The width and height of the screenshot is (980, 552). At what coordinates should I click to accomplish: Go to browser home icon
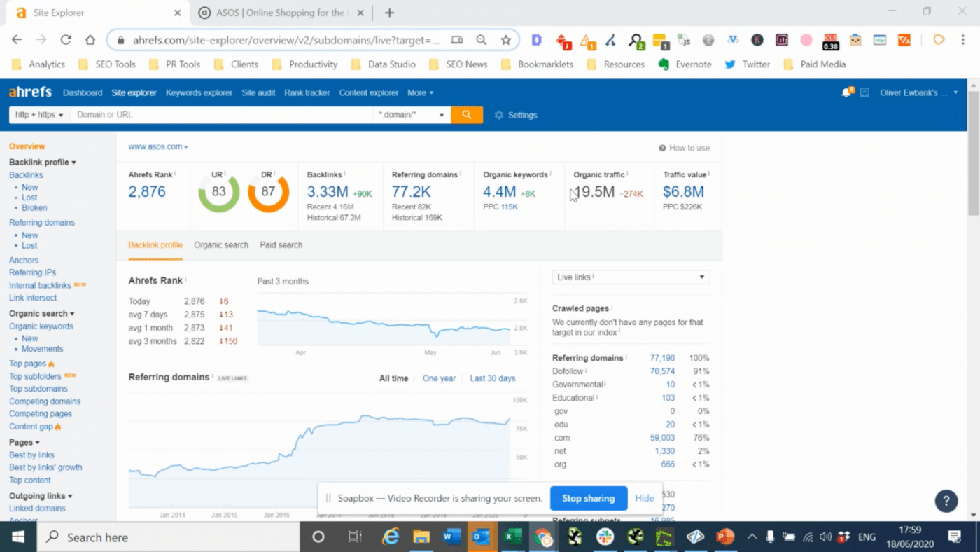(x=90, y=40)
